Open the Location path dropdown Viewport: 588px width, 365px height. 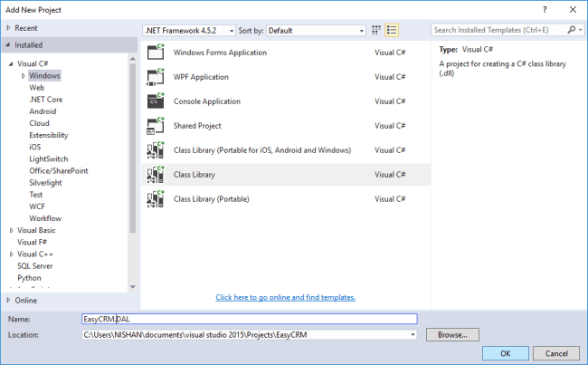[413, 334]
